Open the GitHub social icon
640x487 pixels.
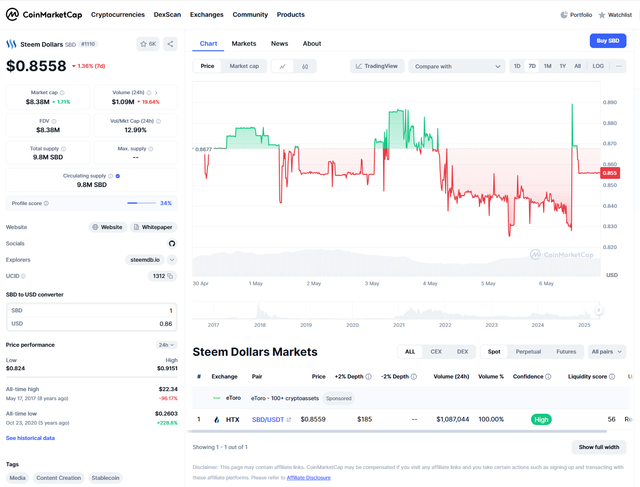click(x=172, y=244)
